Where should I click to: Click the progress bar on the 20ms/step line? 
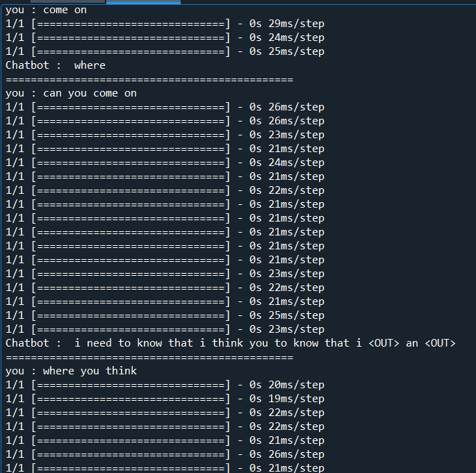131,385
